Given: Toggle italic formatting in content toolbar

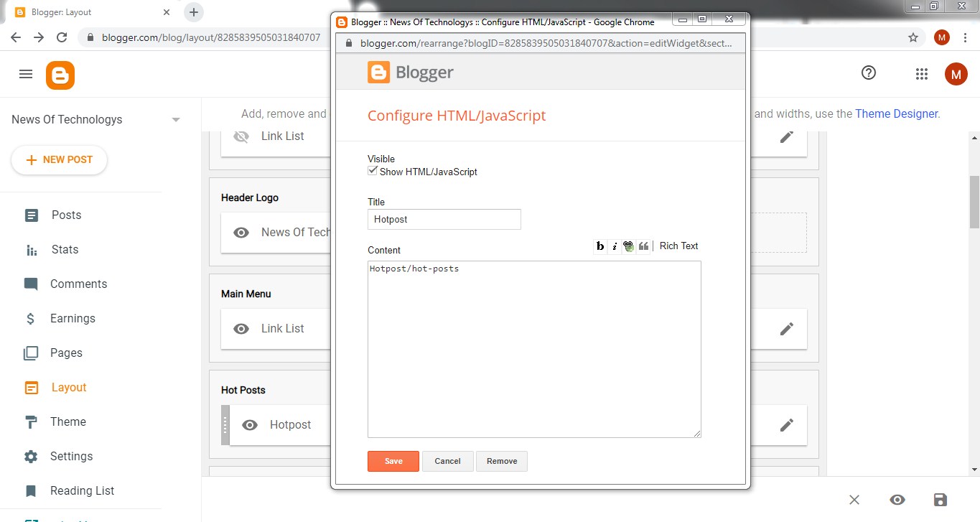Looking at the screenshot, I should [615, 246].
